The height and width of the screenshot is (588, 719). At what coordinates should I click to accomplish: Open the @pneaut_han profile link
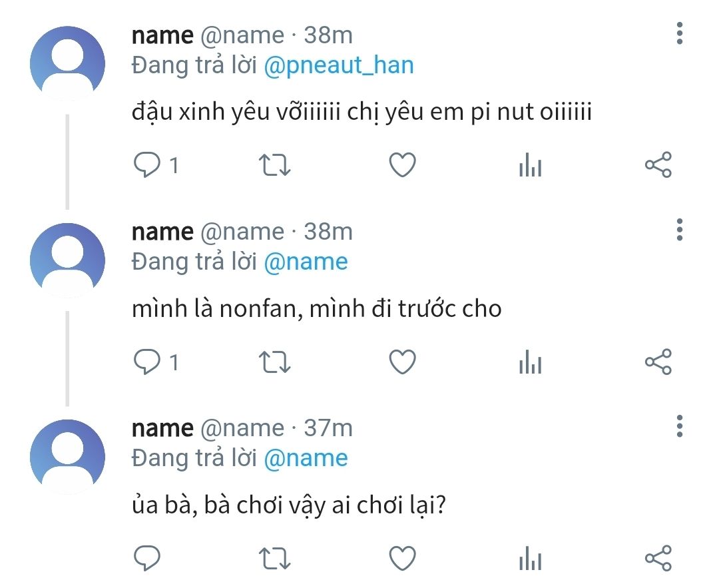[339, 65]
